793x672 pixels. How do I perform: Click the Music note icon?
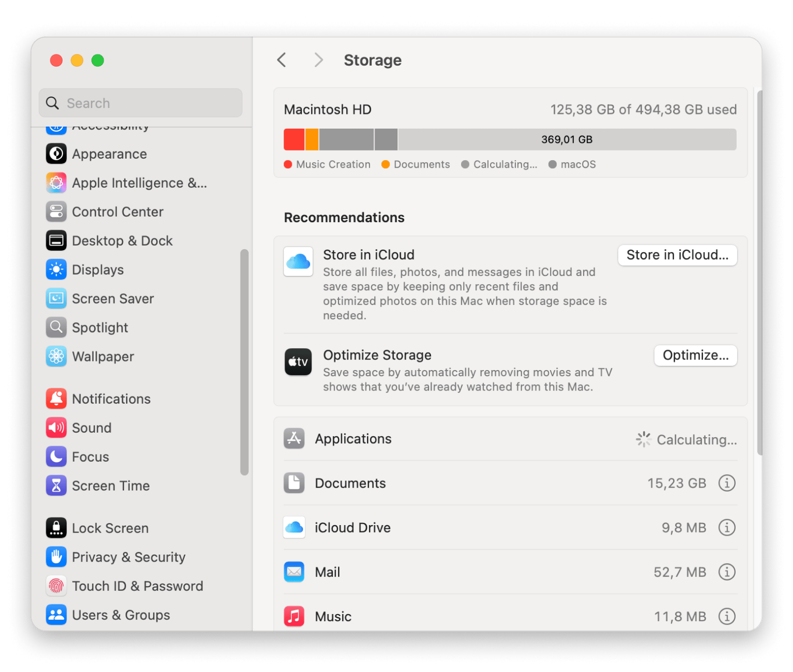tap(294, 616)
